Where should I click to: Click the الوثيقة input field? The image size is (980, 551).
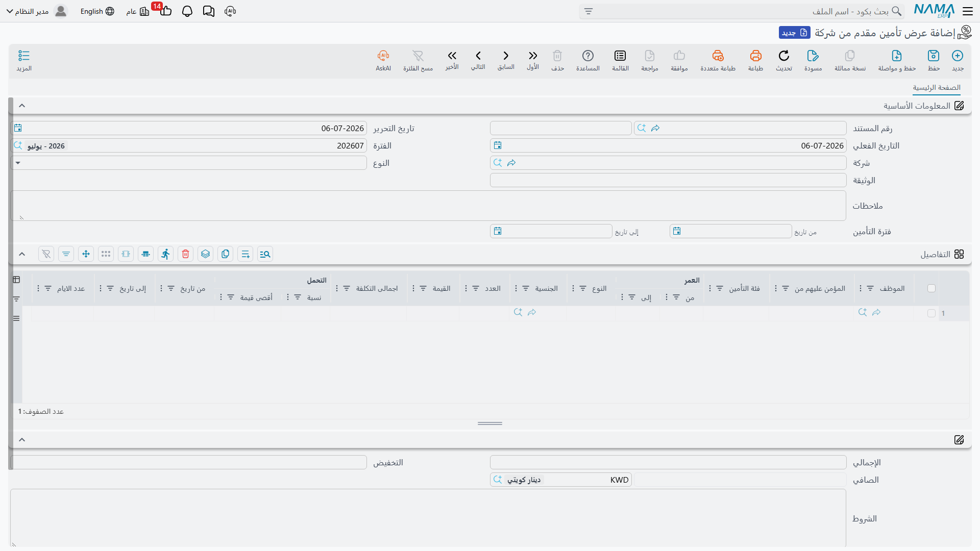(668, 180)
